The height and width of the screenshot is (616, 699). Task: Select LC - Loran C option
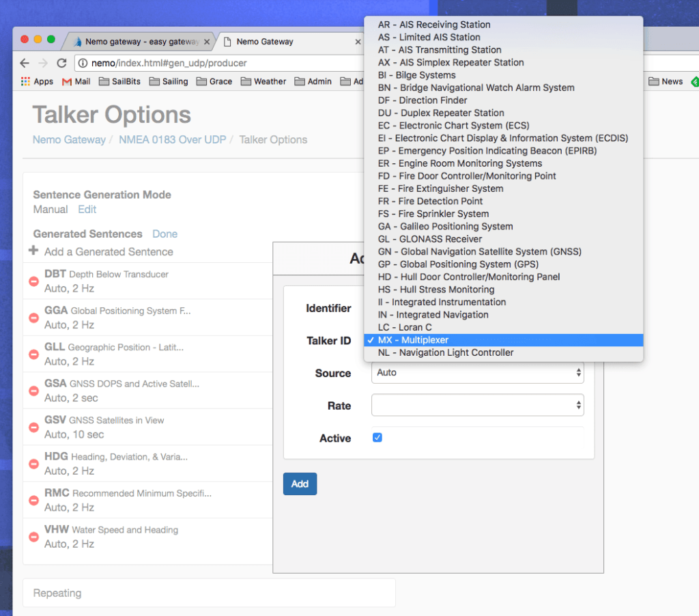(503, 327)
